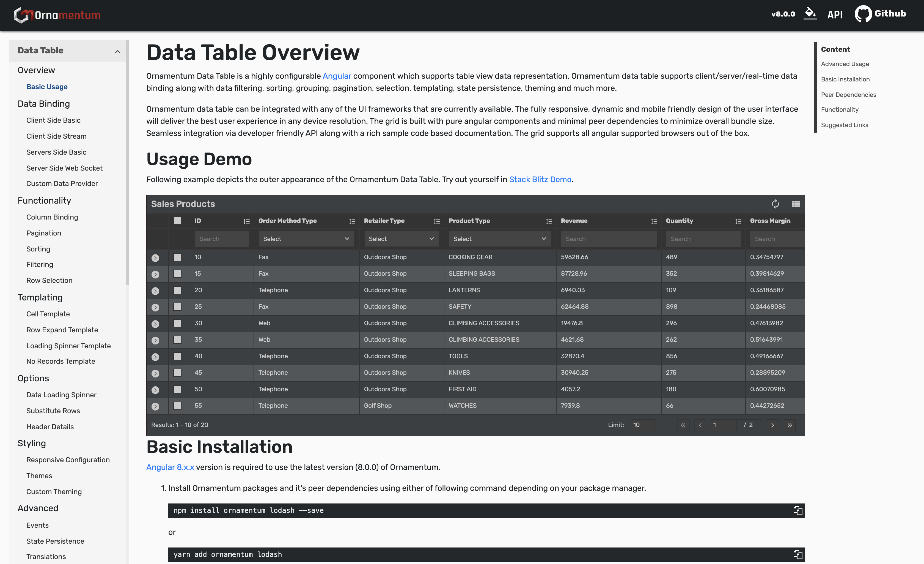The image size is (924, 564).
Task: Collapse the Data Table sidebar section
Action: pyautogui.click(x=117, y=51)
